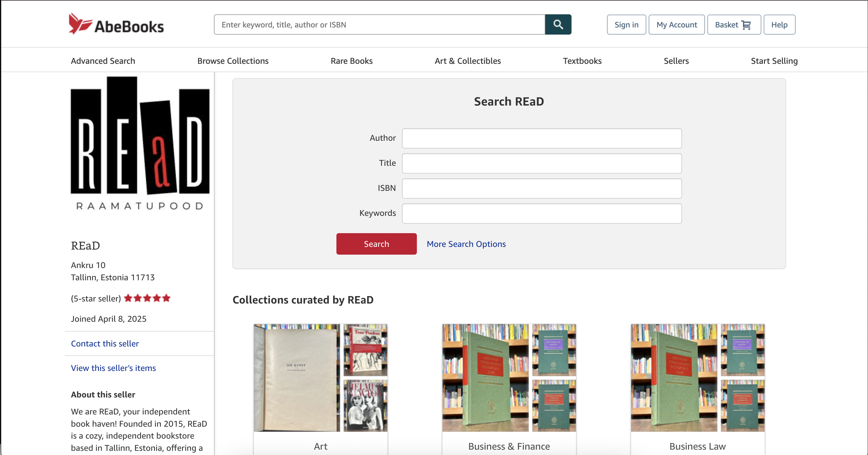The image size is (868, 455).
Task: Click Start Selling
Action: 774,61
